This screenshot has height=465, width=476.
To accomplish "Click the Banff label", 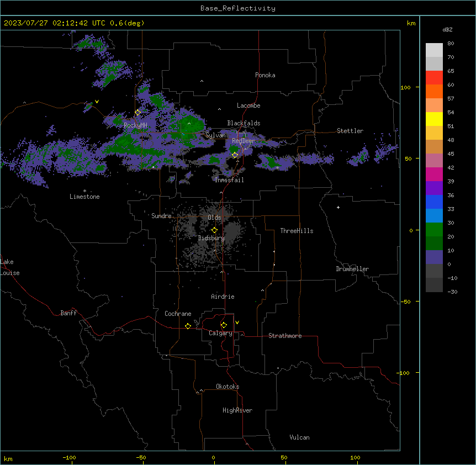I will pos(68,313).
